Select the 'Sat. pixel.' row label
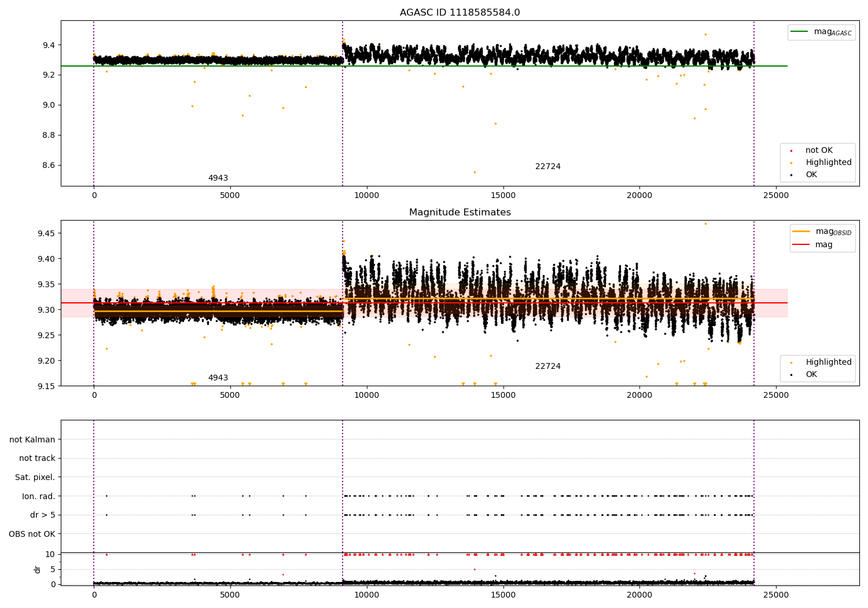Viewport: 868px width, 608px height. 35,478
